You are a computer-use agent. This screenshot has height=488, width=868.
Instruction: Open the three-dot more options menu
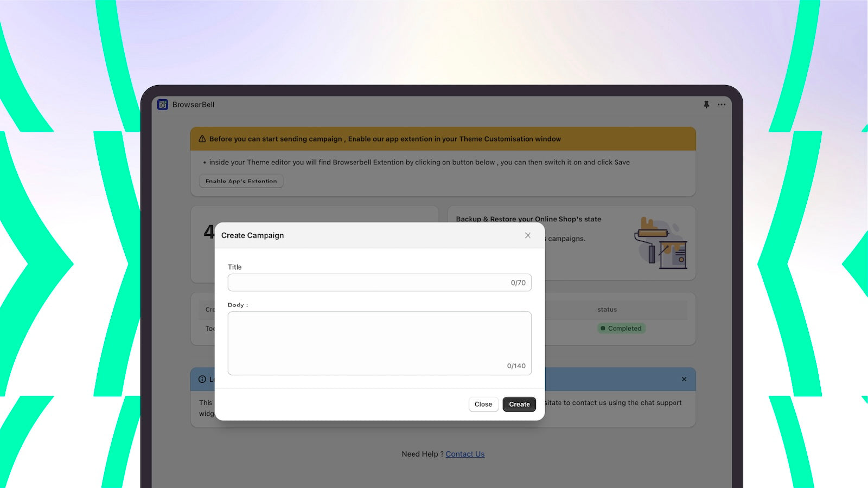pos(722,105)
